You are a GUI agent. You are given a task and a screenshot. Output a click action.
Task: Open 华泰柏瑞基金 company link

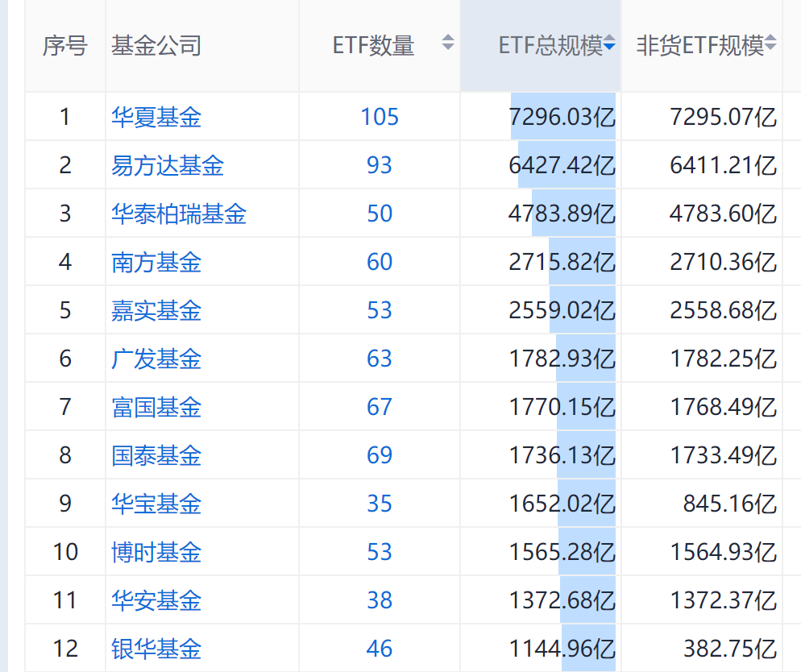tap(179, 214)
